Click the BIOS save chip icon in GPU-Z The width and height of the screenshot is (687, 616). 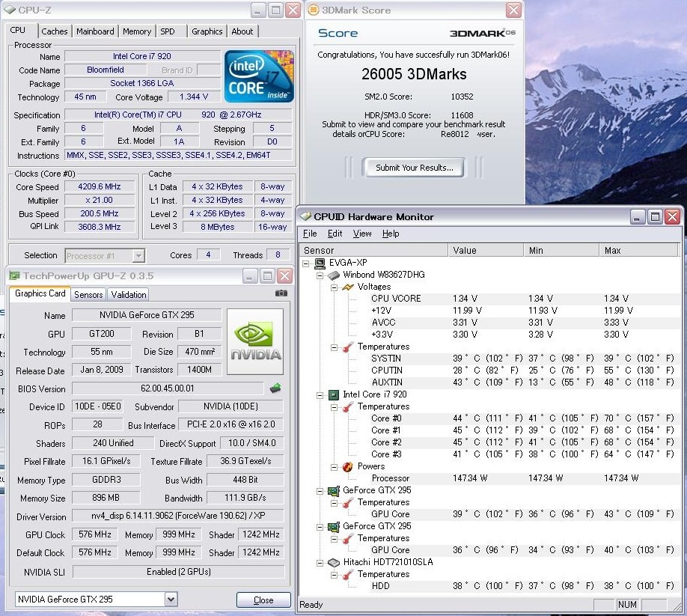[275, 388]
